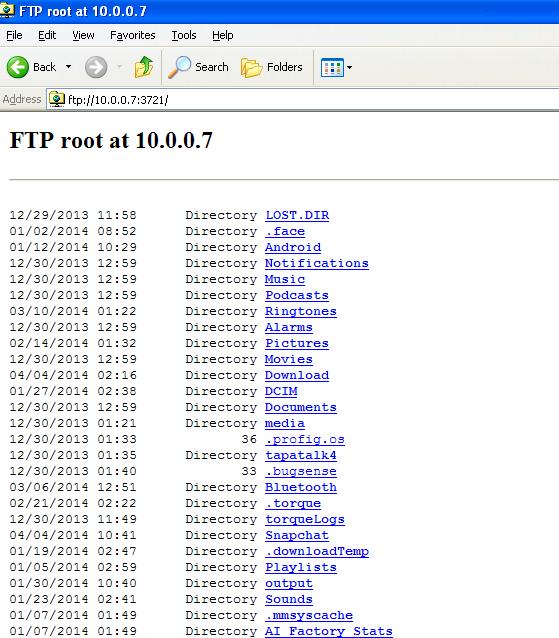The width and height of the screenshot is (559, 638).
Task: Open the Tools menu
Action: pyautogui.click(x=184, y=35)
